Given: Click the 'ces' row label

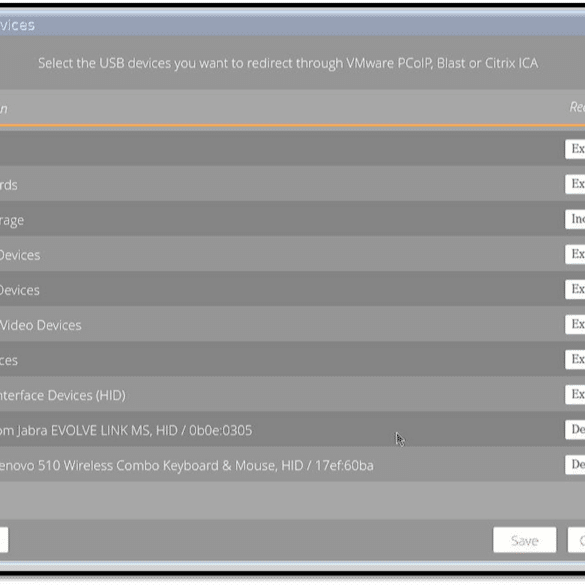Looking at the screenshot, I should pyautogui.click(x=9, y=360).
